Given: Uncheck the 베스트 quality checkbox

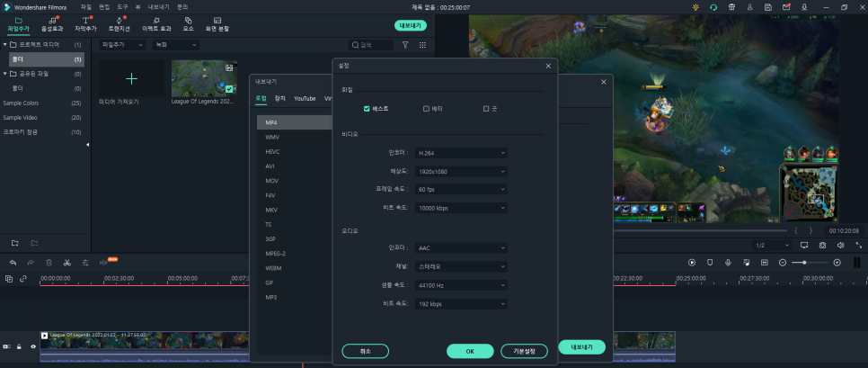Looking at the screenshot, I should pos(367,109).
